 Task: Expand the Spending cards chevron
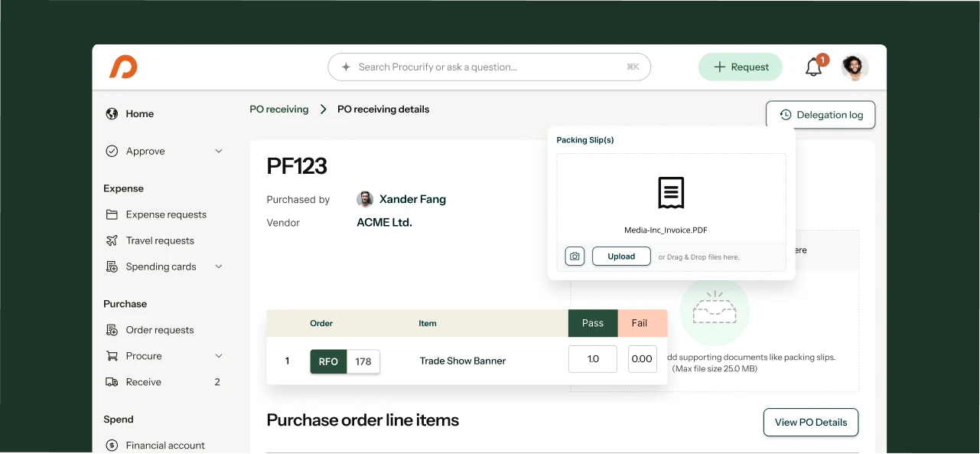tap(219, 266)
